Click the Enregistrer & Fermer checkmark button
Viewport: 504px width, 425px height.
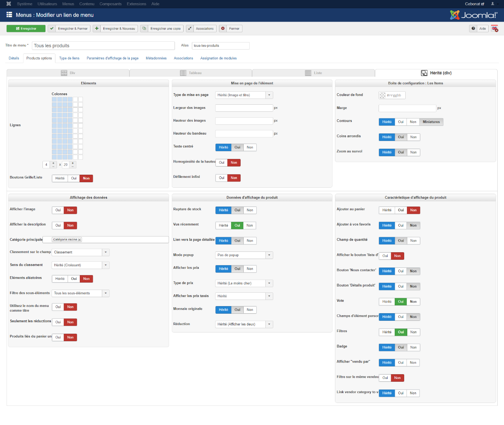(69, 29)
